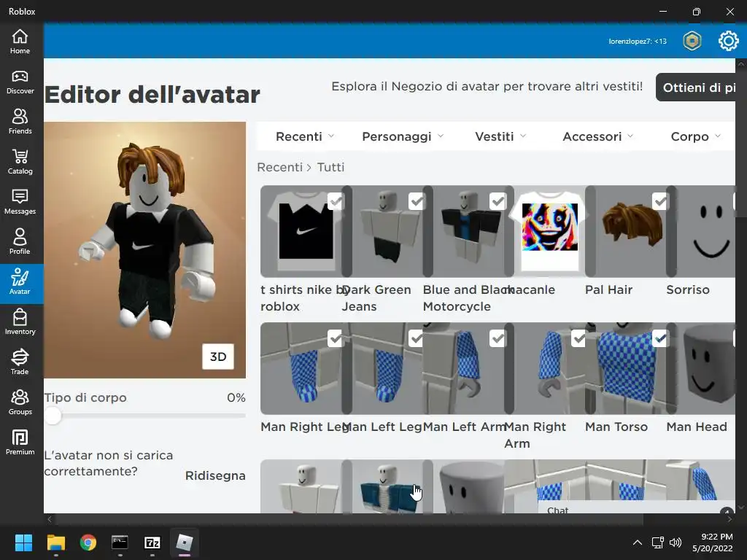This screenshot has width=747, height=560.
Task: Open the Premium sidebar icon
Action: coord(20,443)
